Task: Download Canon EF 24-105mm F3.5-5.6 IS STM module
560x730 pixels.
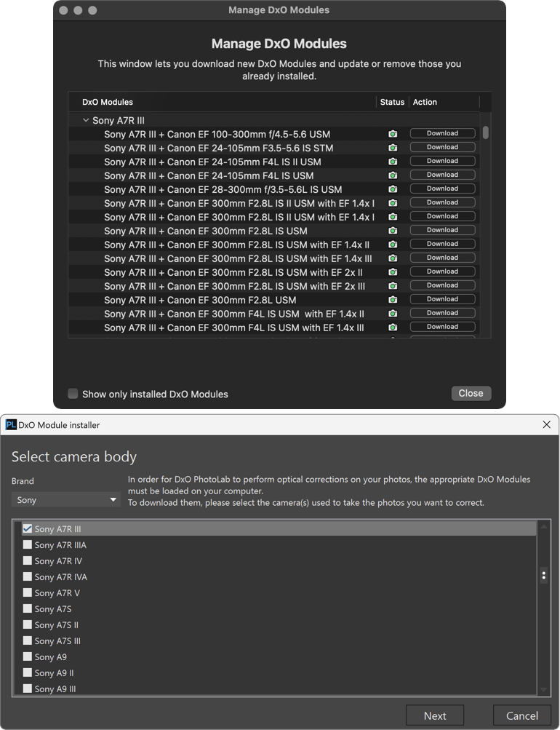Action: click(442, 147)
